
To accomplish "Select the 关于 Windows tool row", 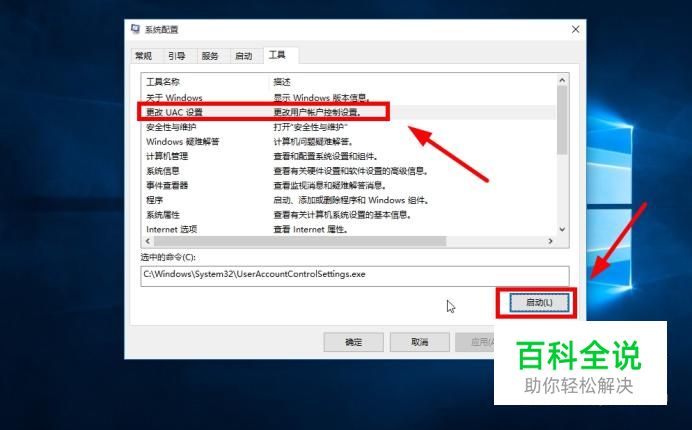I will [348, 98].
